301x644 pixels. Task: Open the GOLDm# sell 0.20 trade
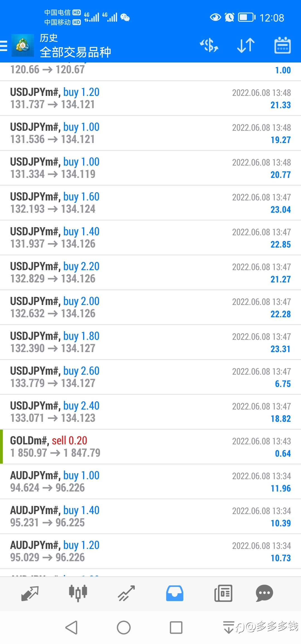click(x=151, y=447)
